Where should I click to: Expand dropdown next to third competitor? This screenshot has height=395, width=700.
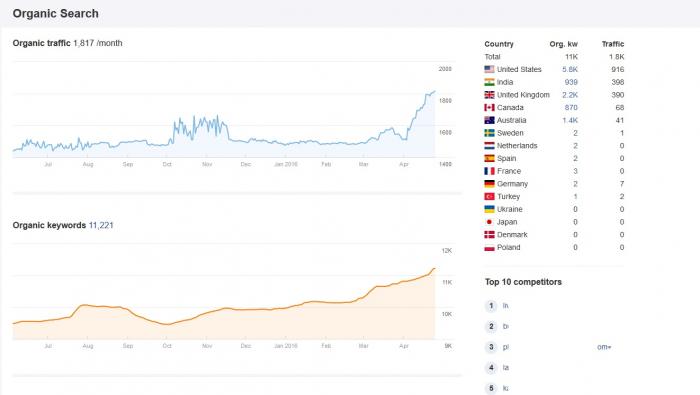(604, 347)
